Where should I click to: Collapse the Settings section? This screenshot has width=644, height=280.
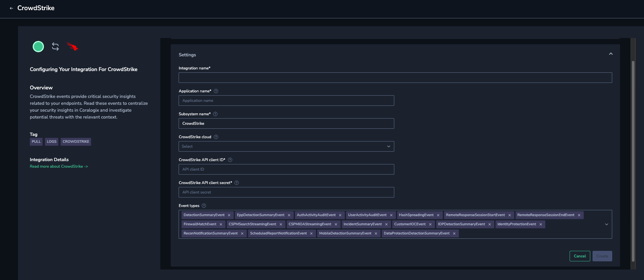[611, 54]
